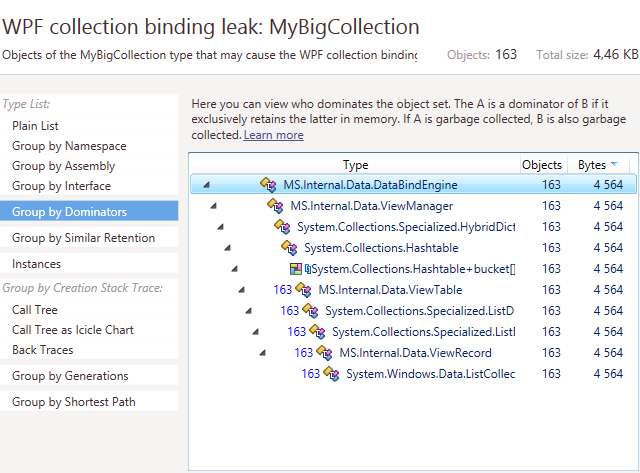Click the Hashtable+bucket[] array icon
Image resolution: width=640 pixels, height=473 pixels.
point(296,269)
